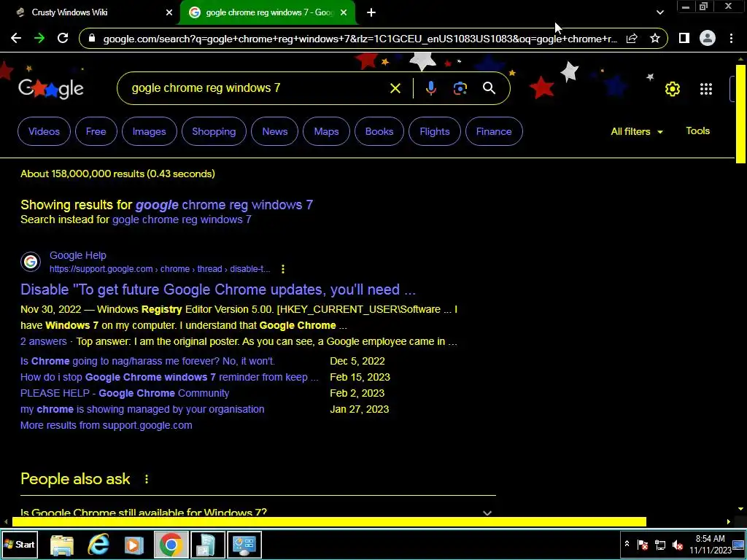The width and height of the screenshot is (747, 560).
Task: Open the tab search dropdown
Action: [x=659, y=12]
